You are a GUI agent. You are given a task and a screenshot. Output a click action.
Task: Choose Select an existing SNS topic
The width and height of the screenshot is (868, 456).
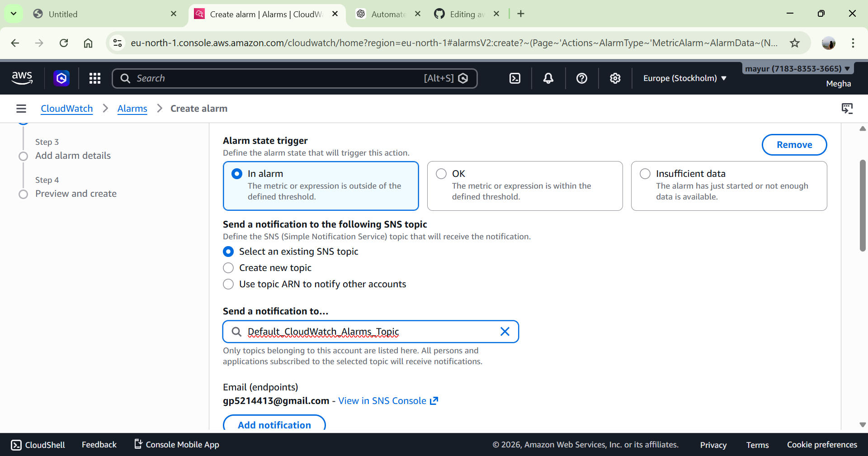[228, 252]
